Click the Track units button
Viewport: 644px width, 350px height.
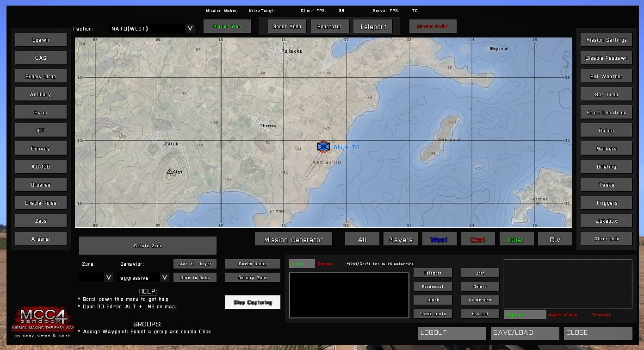pos(433,314)
